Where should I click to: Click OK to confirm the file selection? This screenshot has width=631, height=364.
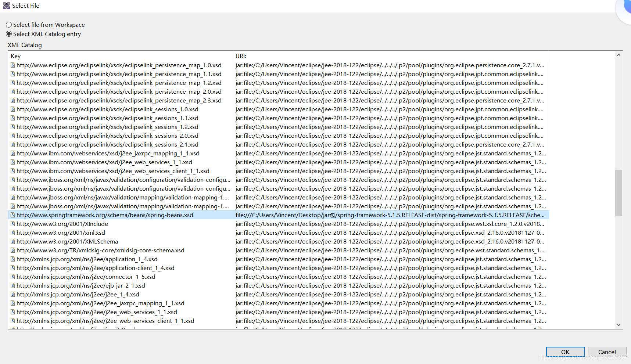point(565,352)
